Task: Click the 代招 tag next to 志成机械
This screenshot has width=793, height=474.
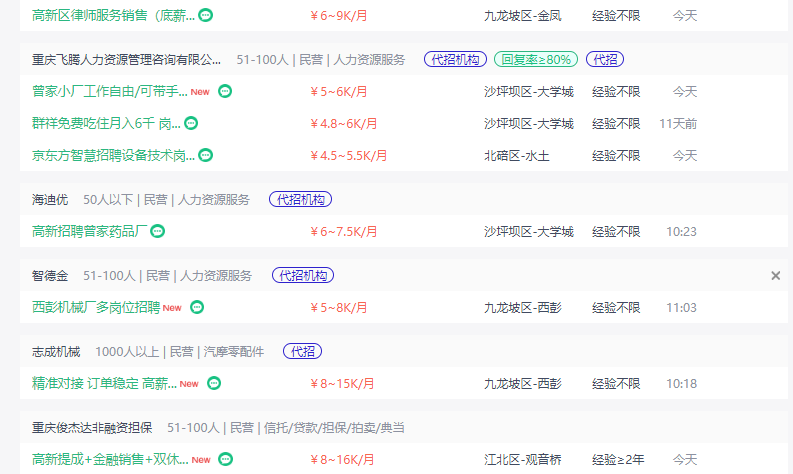Action: [x=302, y=351]
